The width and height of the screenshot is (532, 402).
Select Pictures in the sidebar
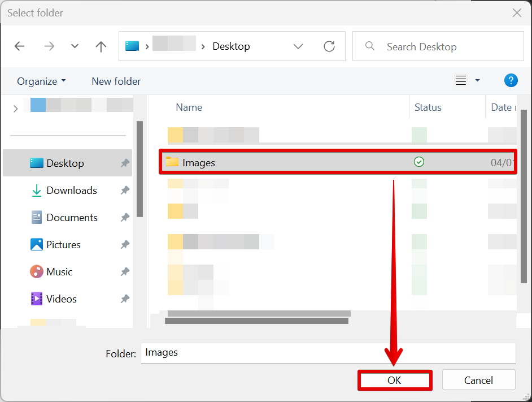[68, 245]
